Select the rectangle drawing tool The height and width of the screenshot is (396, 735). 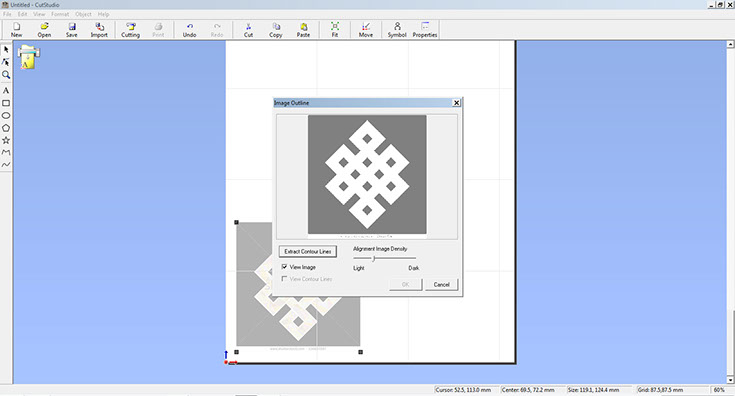[6, 103]
